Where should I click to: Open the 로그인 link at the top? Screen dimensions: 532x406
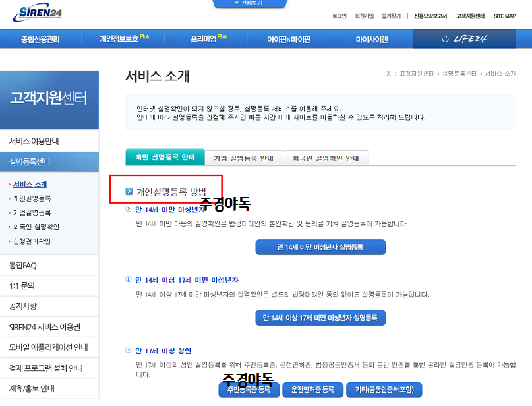pyautogui.click(x=338, y=16)
